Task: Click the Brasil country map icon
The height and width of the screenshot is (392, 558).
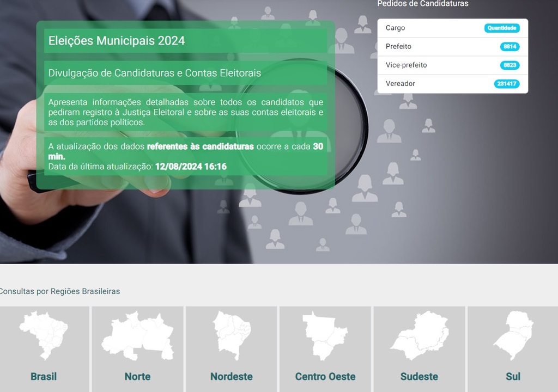Action: point(44,335)
